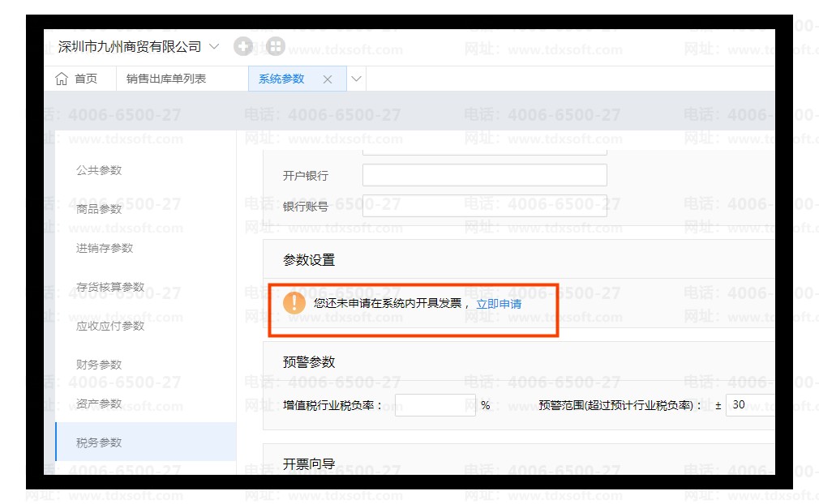Open 存货核算参数 sidebar item
Image resolution: width=819 pixels, height=504 pixels.
pos(110,287)
